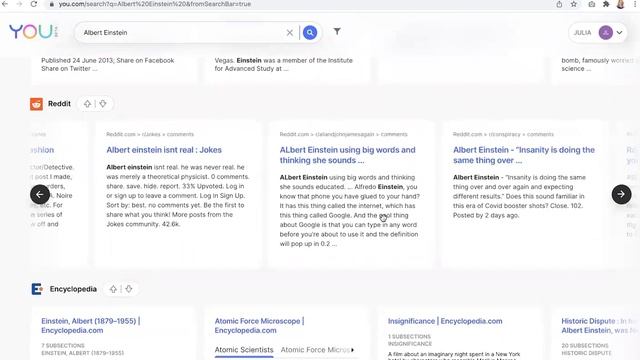The width and height of the screenshot is (640, 360).
Task: Open 'Einstein, Albert (1879-1955)' encyclopedia entry
Action: [91, 326]
